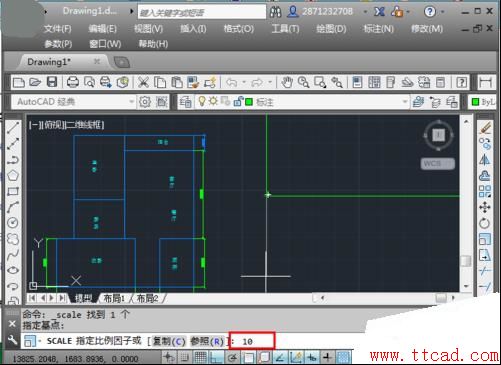Screen dimensions: 501x365
Task: Select the Spline tool
Action: (x=13, y=255)
